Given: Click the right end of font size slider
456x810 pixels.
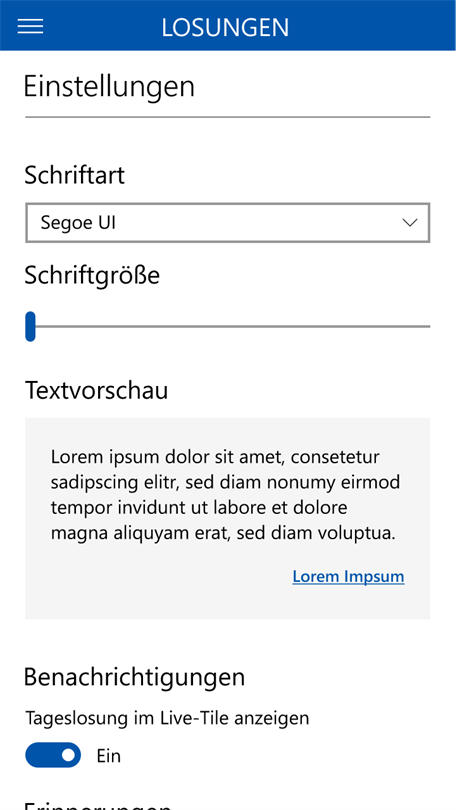Looking at the screenshot, I should (x=428, y=326).
